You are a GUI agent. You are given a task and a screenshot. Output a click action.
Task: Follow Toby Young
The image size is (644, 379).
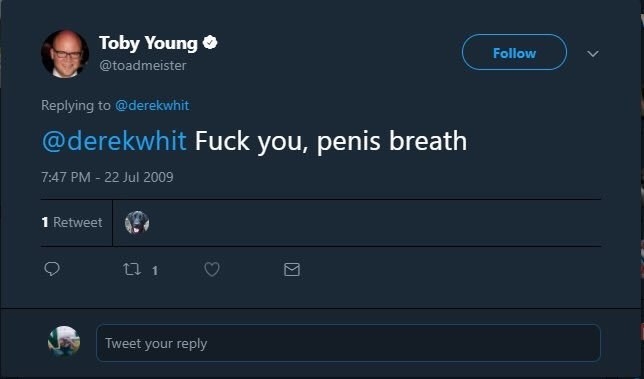point(514,52)
